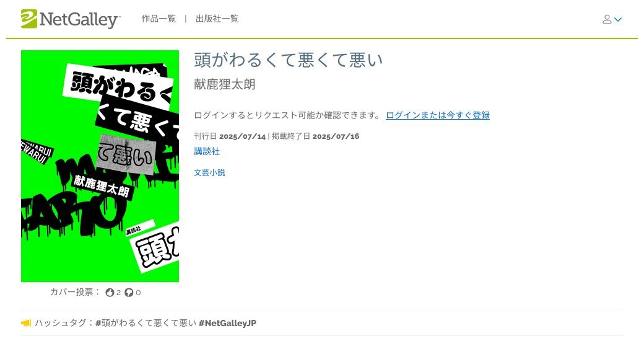Click the publication date 2025/07/14
Viewport: 644px width, 341px height.
(x=242, y=136)
